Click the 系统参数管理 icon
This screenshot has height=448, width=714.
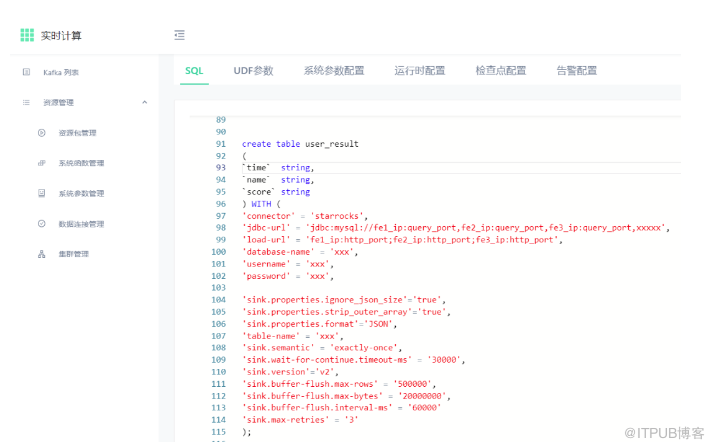[41, 193]
